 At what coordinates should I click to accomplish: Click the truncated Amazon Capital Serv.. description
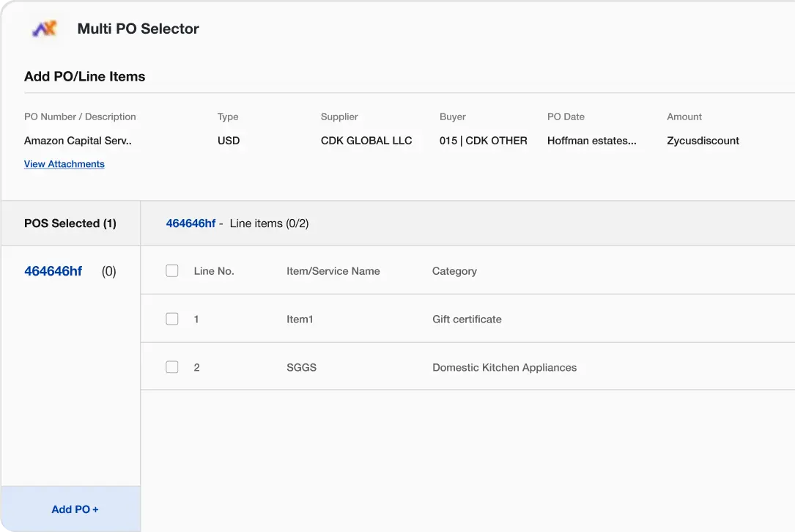tap(78, 141)
